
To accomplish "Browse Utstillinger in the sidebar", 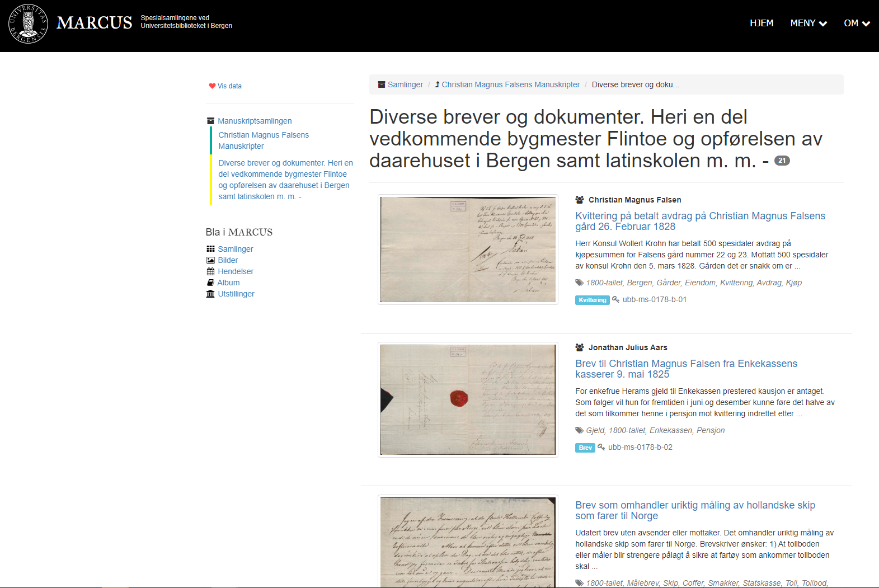I will (236, 294).
